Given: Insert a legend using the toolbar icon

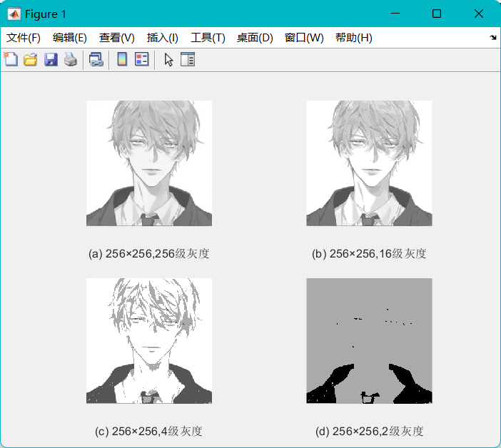Looking at the screenshot, I should click(142, 59).
